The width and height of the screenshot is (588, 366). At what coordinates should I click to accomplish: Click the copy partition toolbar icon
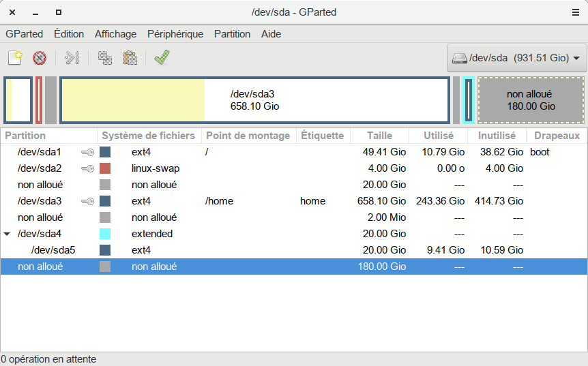tap(104, 58)
